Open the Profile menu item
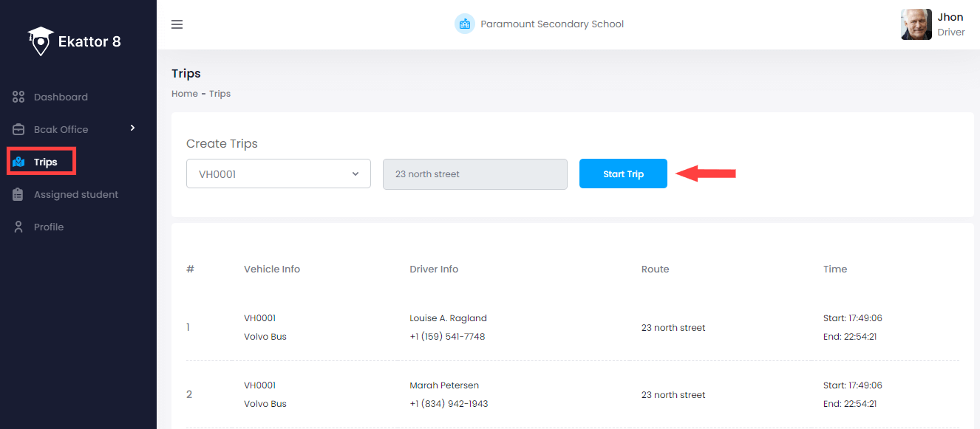Image resolution: width=980 pixels, height=429 pixels. (x=49, y=227)
